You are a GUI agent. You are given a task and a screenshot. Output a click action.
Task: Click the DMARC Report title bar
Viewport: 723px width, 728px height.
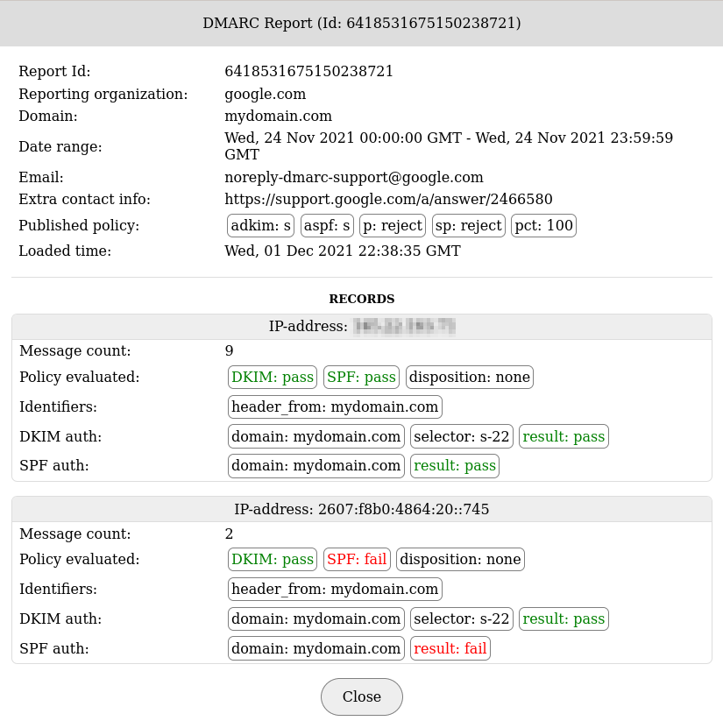[x=361, y=24]
